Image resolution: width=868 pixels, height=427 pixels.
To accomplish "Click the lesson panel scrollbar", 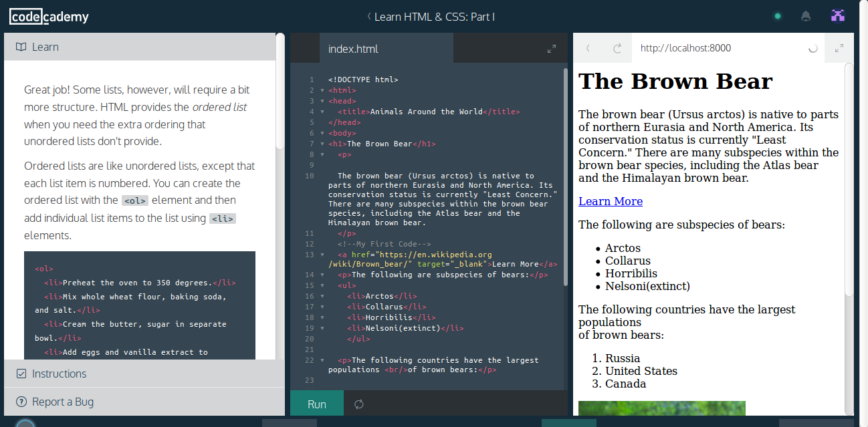I will [x=280, y=91].
